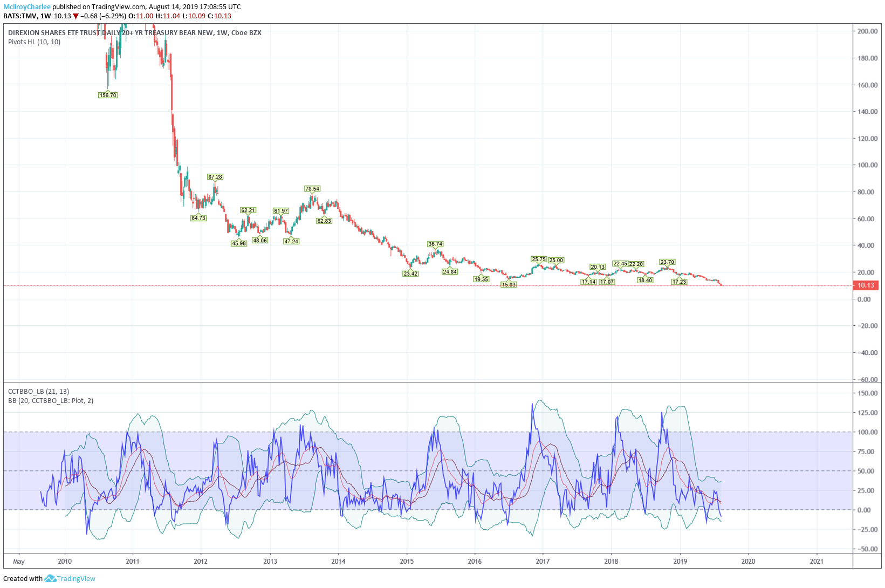Click the 150.00 oscillator axis label
This screenshot has height=588, width=885.
point(868,393)
